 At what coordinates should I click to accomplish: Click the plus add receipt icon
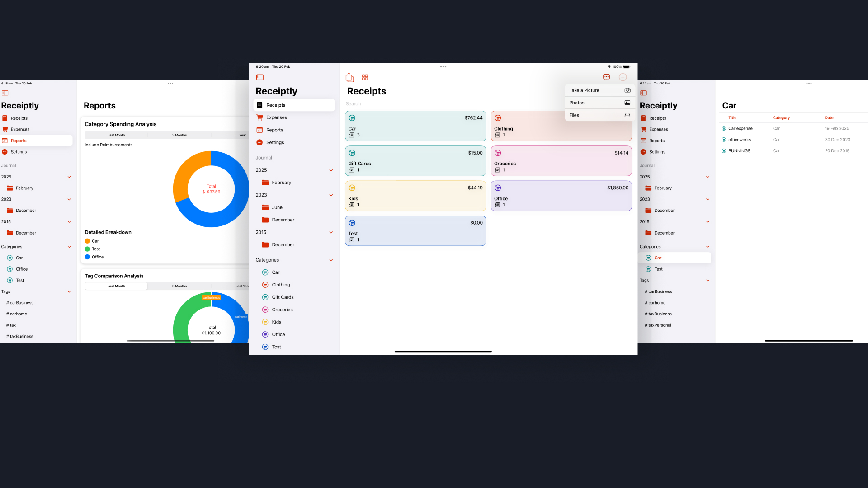point(623,77)
